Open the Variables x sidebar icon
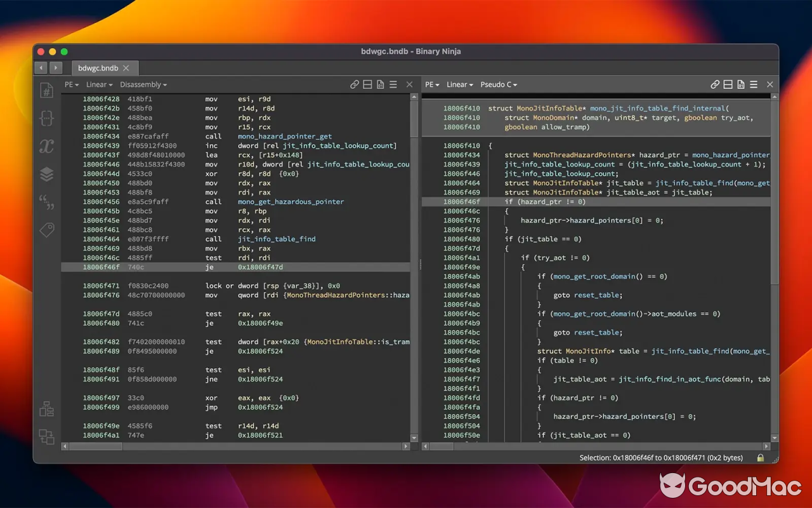The width and height of the screenshot is (812, 508). pyautogui.click(x=46, y=147)
